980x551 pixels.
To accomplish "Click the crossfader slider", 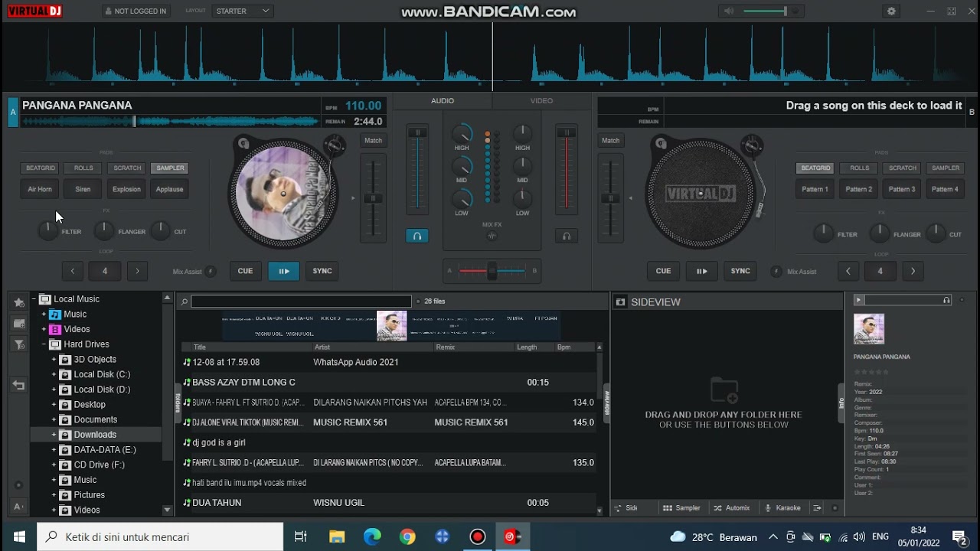I will (492, 271).
